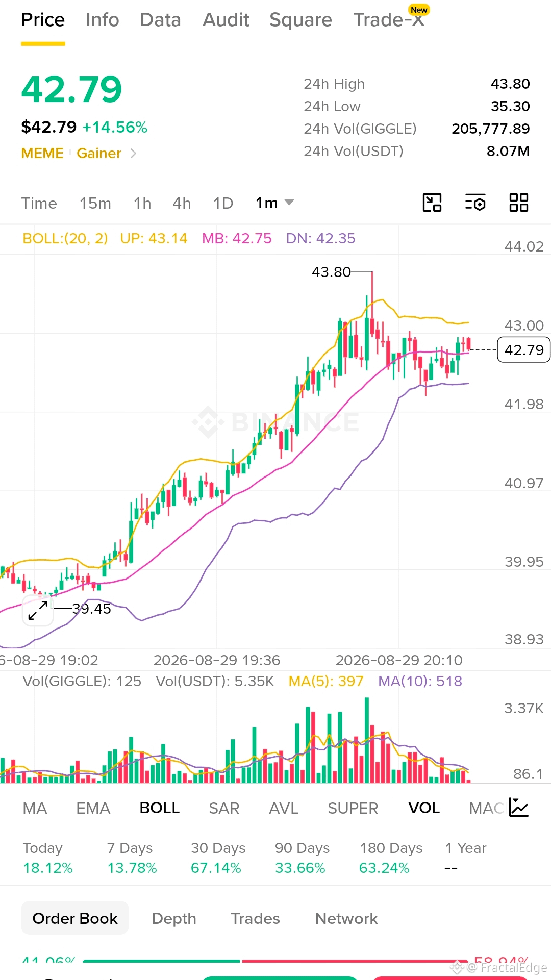Enable the SUPER indicator
This screenshot has width=551, height=980.
coord(353,808)
